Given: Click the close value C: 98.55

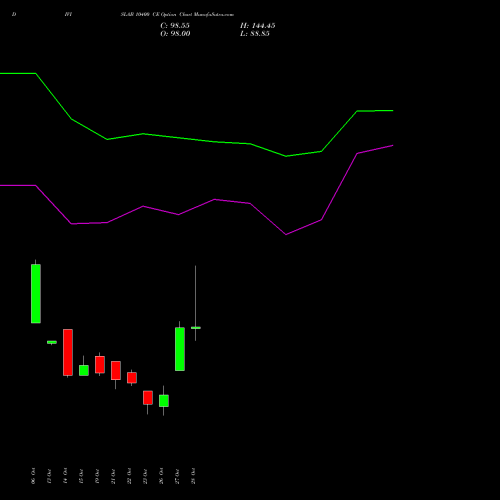Looking at the screenshot, I should click(175, 26).
